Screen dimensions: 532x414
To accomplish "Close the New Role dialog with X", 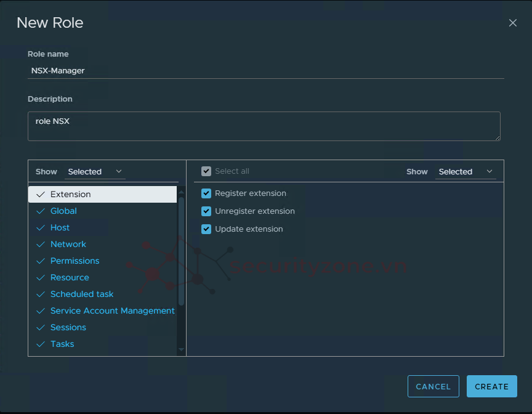I will [512, 23].
